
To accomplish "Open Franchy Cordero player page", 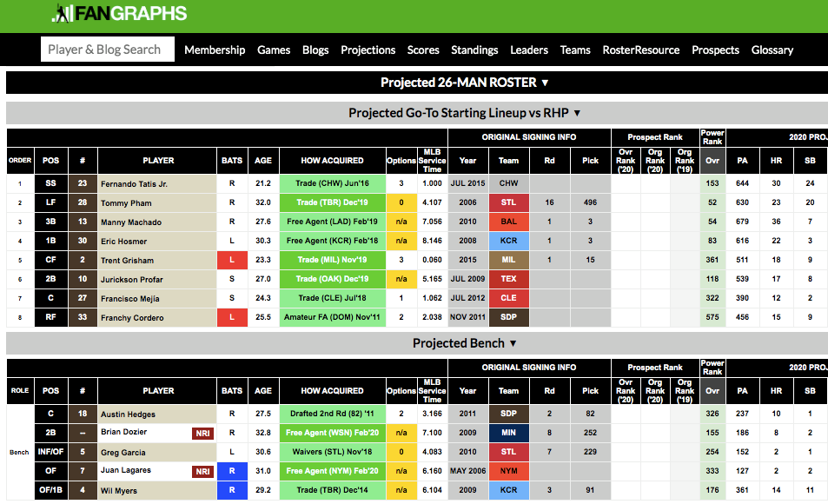I will click(x=132, y=317).
